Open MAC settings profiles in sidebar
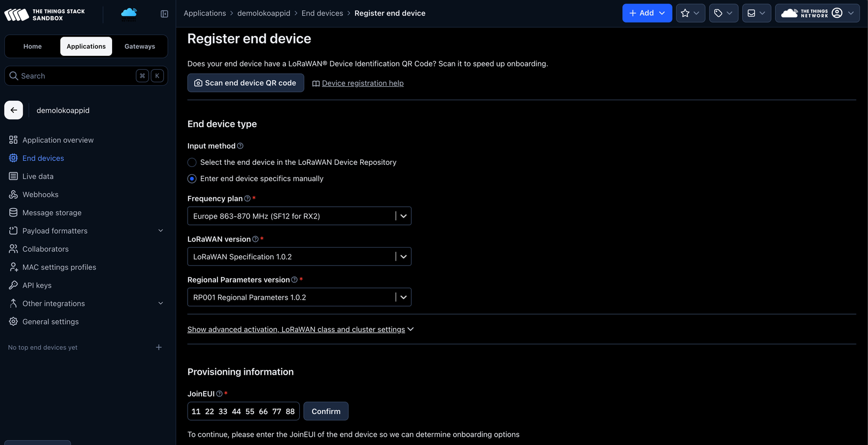Image resolution: width=868 pixels, height=445 pixels. [59, 267]
